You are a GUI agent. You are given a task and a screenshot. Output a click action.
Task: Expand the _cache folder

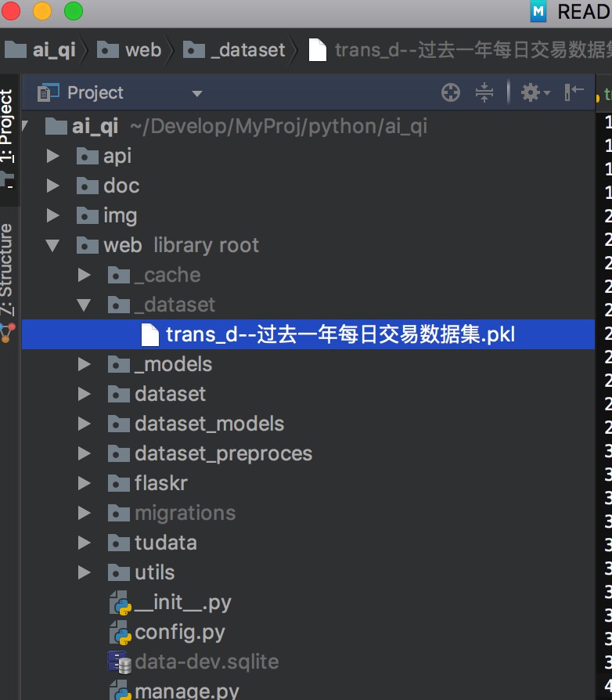(84, 275)
